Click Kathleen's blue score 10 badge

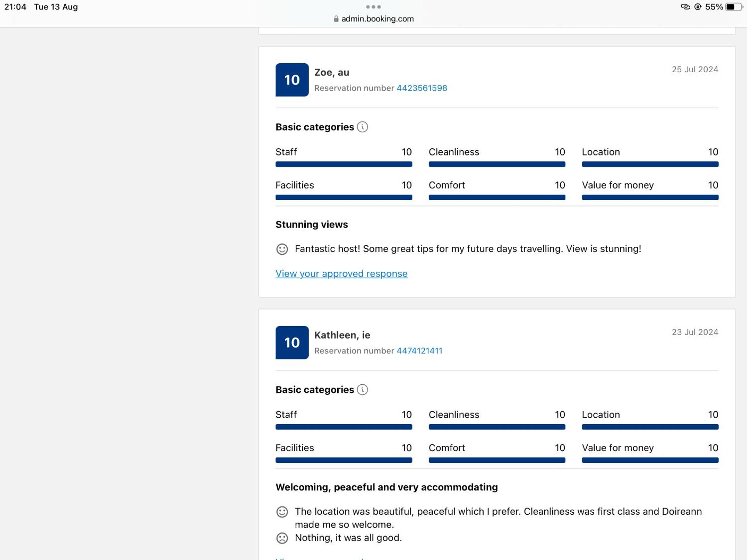tap(292, 343)
